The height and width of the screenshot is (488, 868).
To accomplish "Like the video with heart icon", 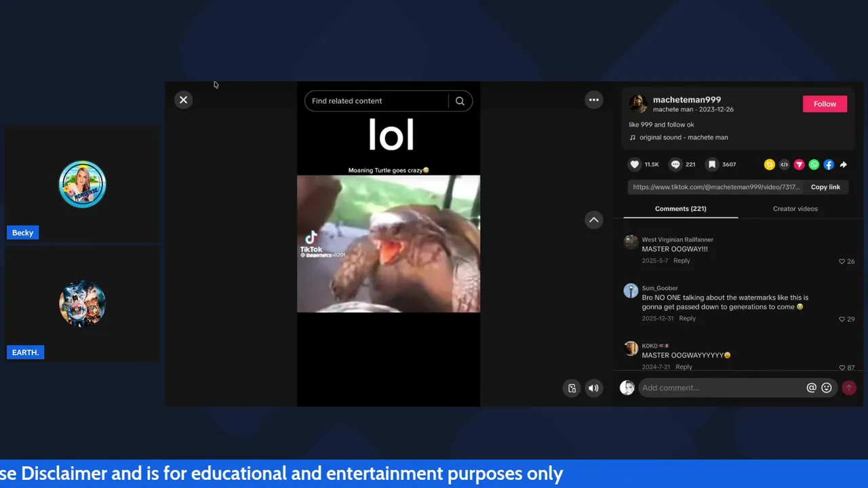I will (x=635, y=164).
